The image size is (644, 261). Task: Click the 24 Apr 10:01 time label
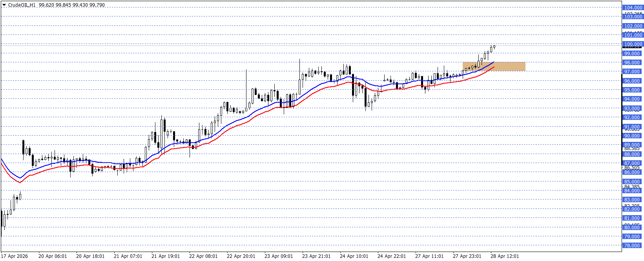[354, 256]
